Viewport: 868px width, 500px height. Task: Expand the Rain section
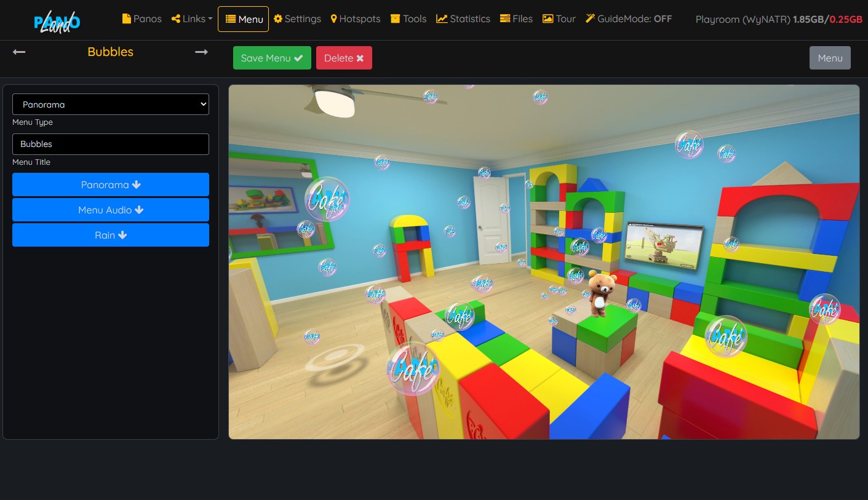pos(111,235)
